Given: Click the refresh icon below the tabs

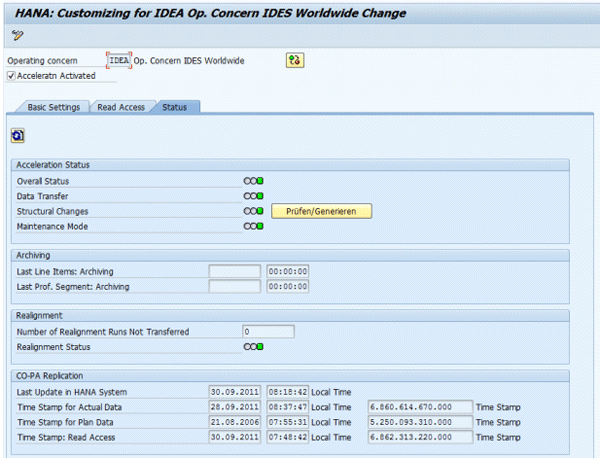Looking at the screenshot, I should pyautogui.click(x=19, y=134).
